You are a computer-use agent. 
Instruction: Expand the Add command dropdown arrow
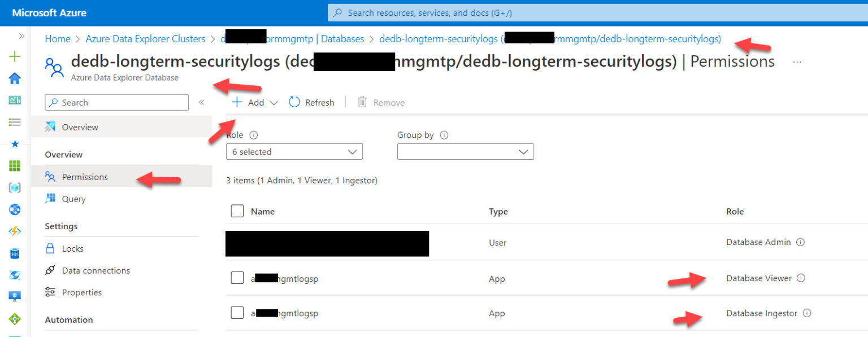[274, 102]
